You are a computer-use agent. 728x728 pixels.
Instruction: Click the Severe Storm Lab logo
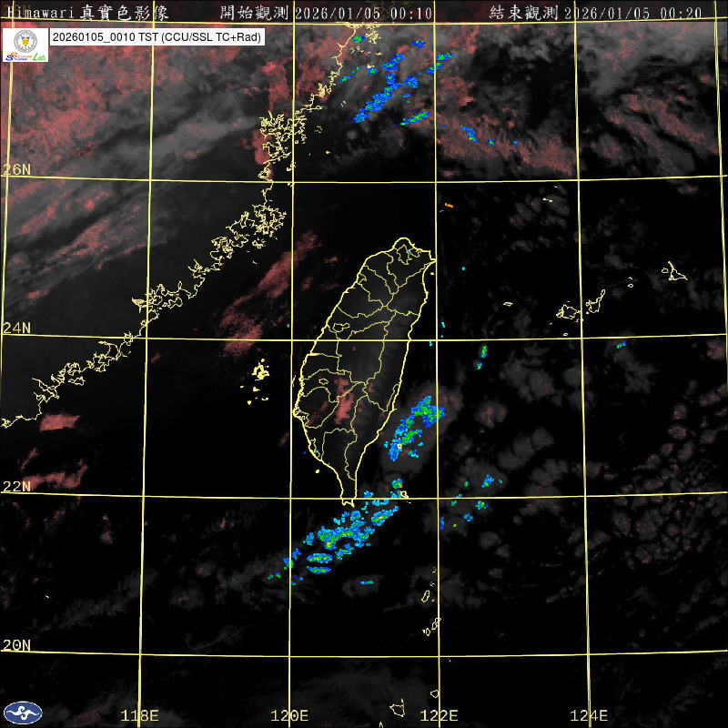point(25,45)
